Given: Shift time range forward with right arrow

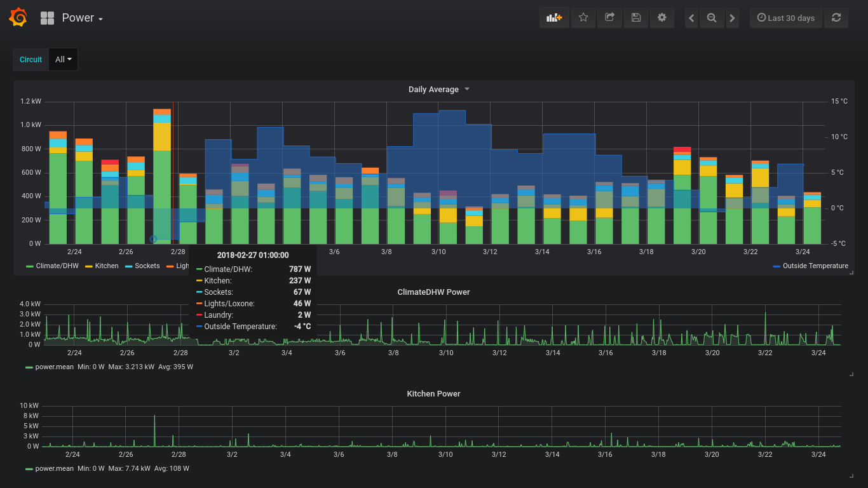Looking at the screenshot, I should (x=732, y=18).
